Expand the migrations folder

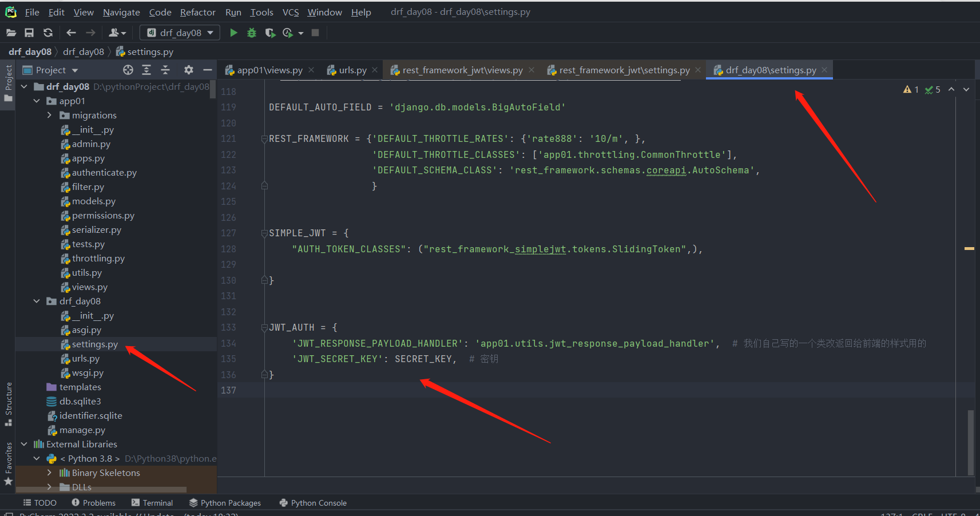tap(49, 115)
